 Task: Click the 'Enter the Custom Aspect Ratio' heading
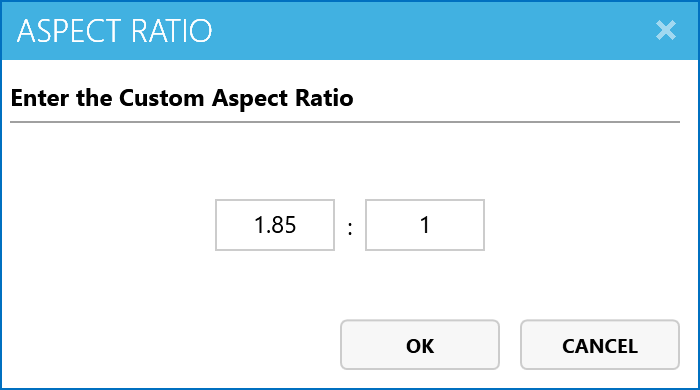pyautogui.click(x=182, y=98)
